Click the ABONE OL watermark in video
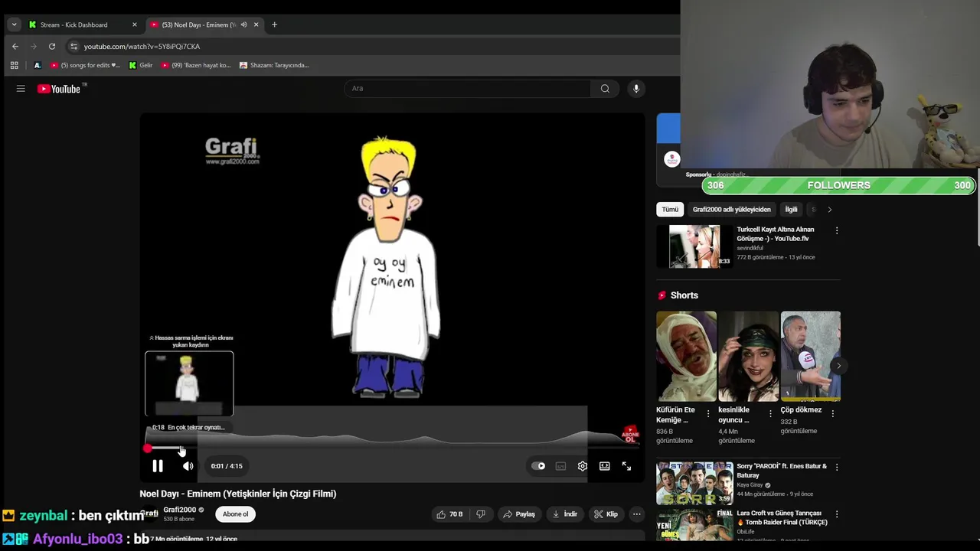 click(x=630, y=435)
